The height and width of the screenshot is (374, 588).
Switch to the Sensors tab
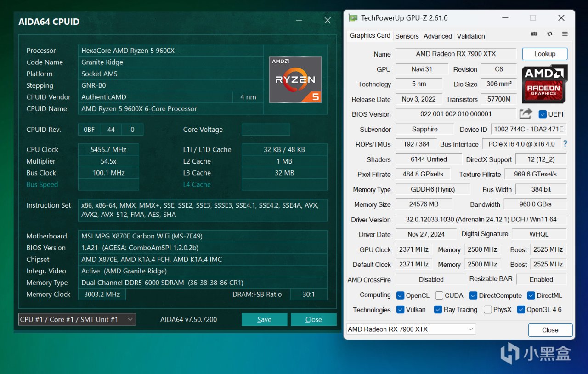point(407,36)
